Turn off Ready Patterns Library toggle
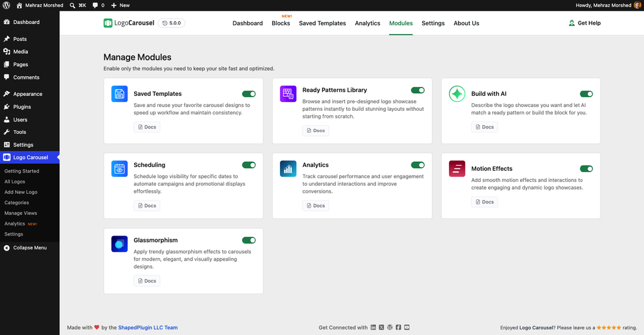The image size is (644, 335). (418, 90)
